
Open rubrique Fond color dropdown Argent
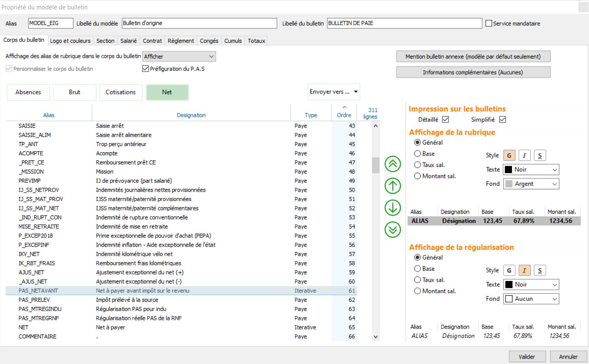(x=531, y=184)
